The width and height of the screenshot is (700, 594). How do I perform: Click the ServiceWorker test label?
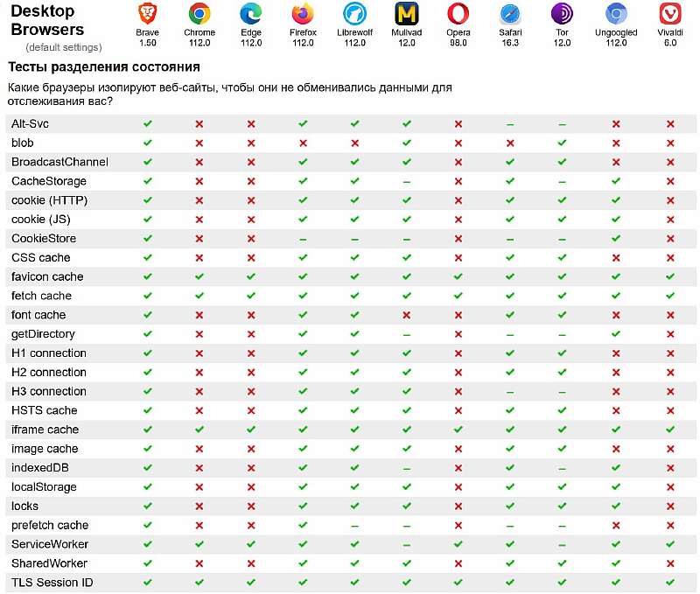[x=50, y=544]
